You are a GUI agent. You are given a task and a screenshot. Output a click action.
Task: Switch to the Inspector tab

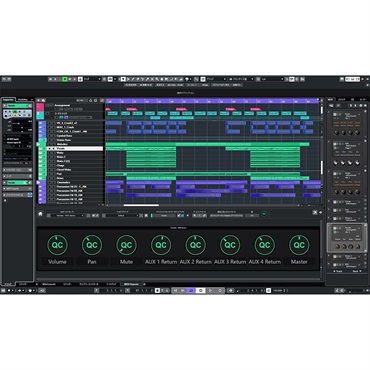click(9, 100)
